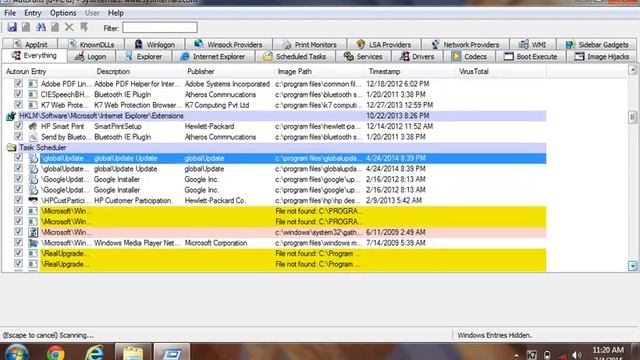
Task: Switch to the Network Providers tab
Action: (x=465, y=44)
